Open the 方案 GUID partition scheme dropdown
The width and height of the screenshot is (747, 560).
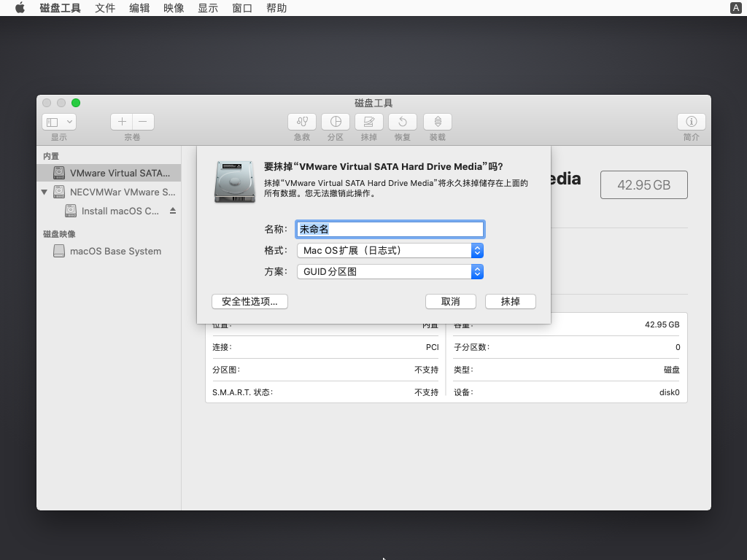390,271
